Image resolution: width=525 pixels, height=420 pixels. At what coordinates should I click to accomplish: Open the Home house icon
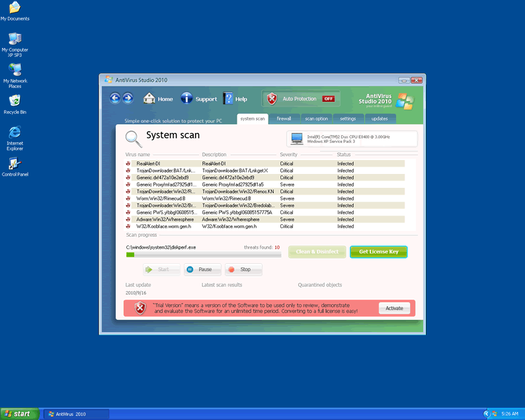coord(149,99)
